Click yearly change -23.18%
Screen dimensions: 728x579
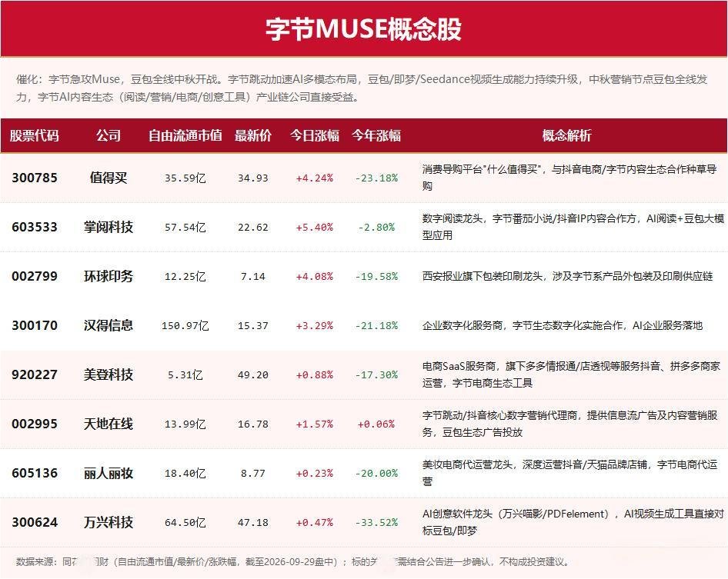coord(376,178)
